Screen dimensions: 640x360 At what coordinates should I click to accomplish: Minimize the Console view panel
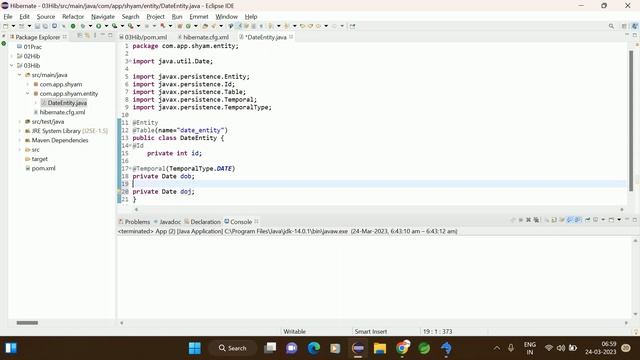click(627, 220)
